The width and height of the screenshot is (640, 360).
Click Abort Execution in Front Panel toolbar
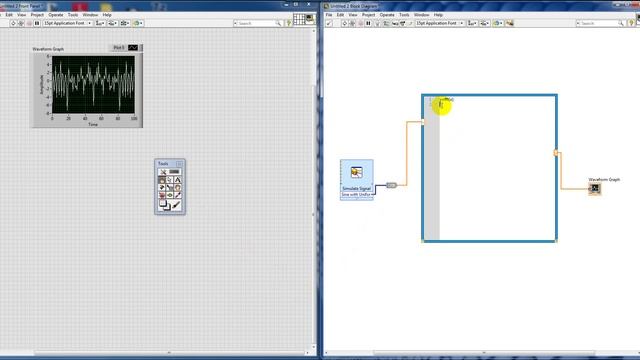coord(29,23)
